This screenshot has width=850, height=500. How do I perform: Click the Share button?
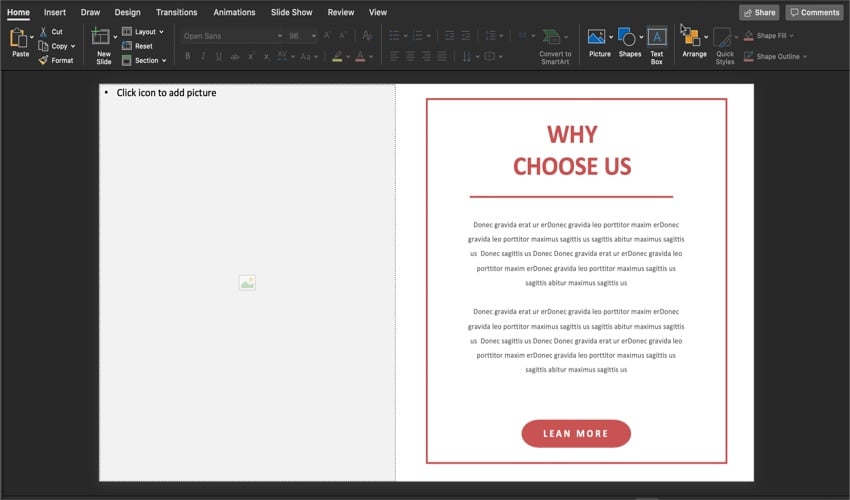tap(759, 12)
